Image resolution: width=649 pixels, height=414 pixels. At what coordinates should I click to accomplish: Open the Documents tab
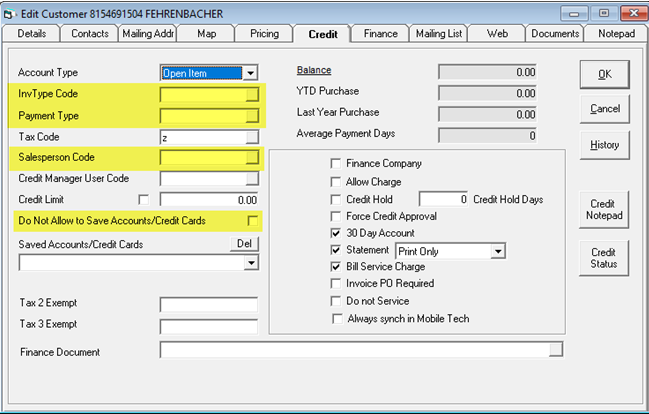coord(555,34)
